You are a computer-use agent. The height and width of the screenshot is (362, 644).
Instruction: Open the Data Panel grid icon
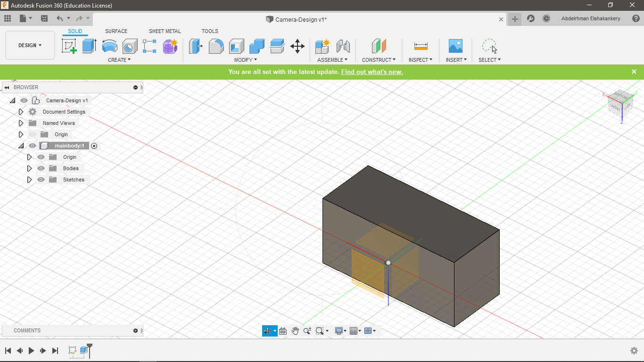(8, 18)
